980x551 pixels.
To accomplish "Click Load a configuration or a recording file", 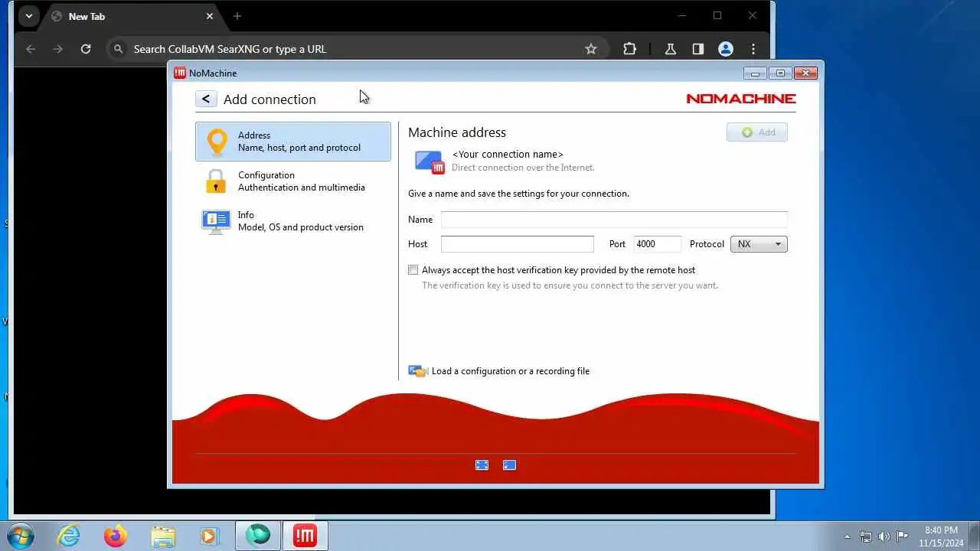I will [511, 371].
